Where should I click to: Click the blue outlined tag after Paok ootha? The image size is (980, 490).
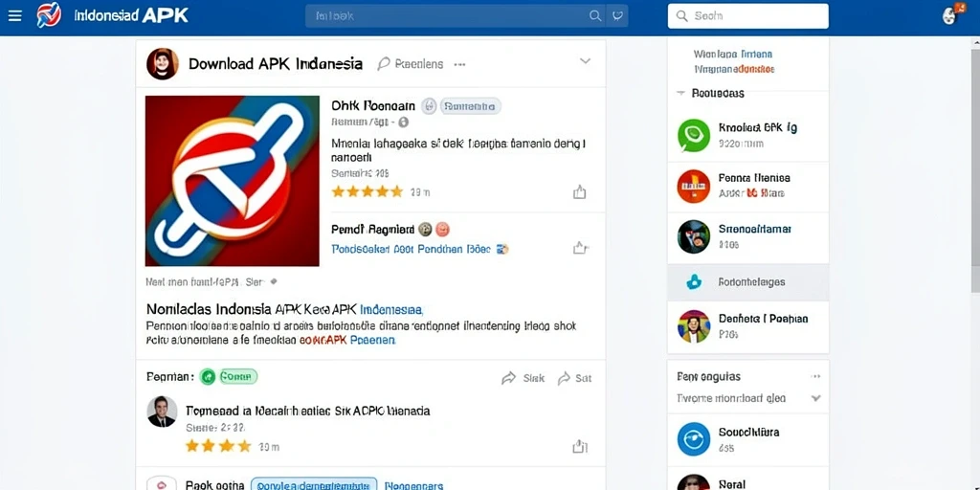pyautogui.click(x=314, y=485)
